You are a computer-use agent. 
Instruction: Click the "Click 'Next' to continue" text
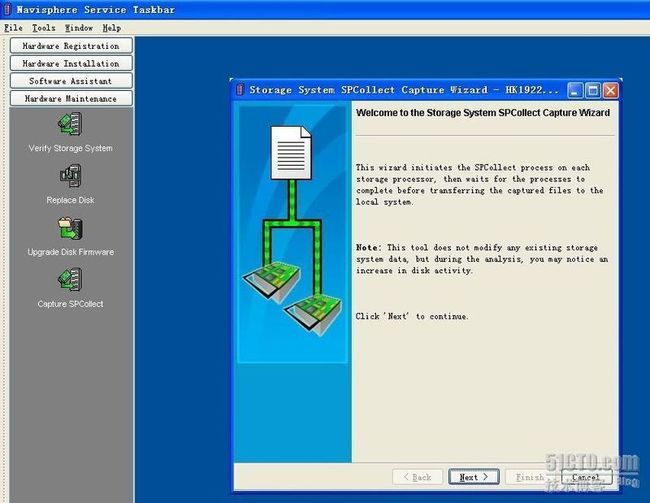(412, 316)
